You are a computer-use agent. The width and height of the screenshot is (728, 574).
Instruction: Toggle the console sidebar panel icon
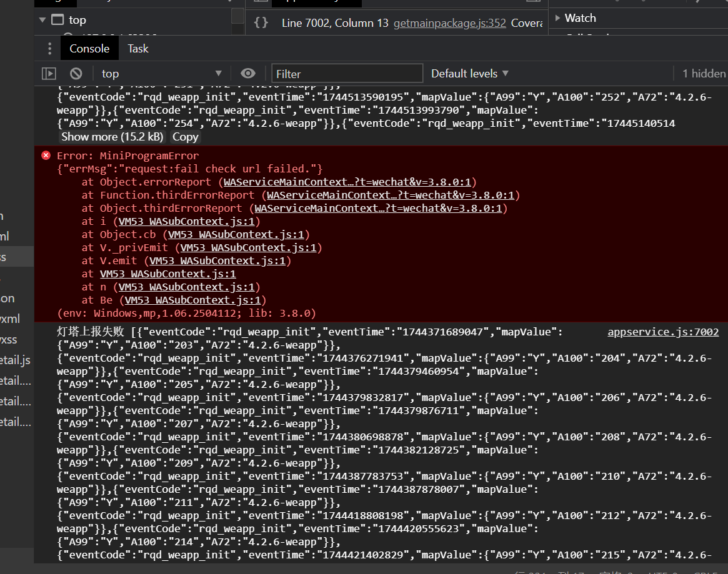coord(49,73)
